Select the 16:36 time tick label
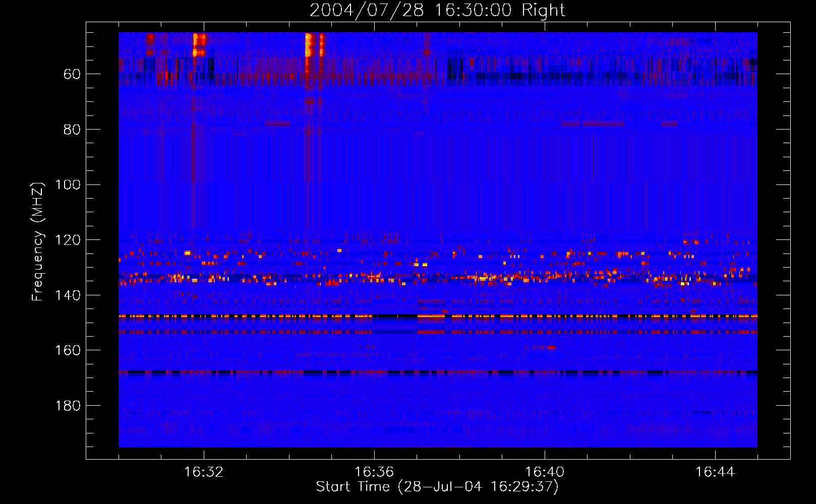 pyautogui.click(x=374, y=472)
